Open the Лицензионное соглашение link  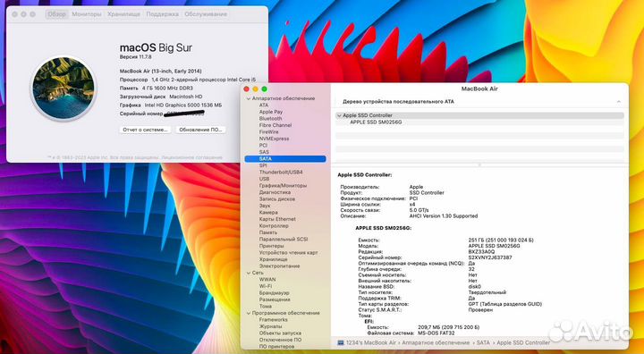[191, 157]
